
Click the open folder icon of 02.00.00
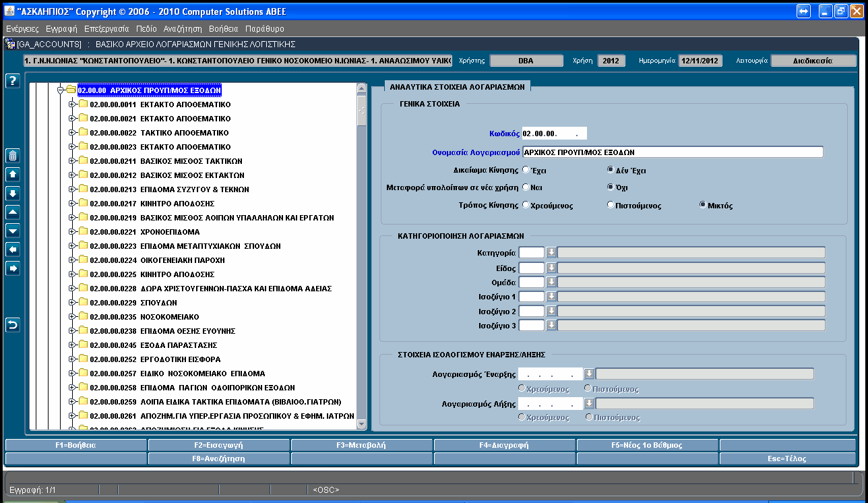tap(71, 90)
